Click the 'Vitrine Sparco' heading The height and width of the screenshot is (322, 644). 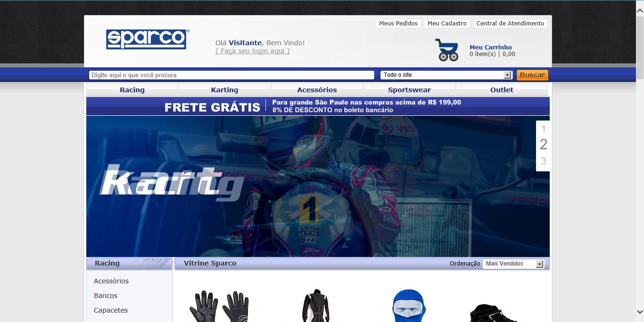pos(210,263)
